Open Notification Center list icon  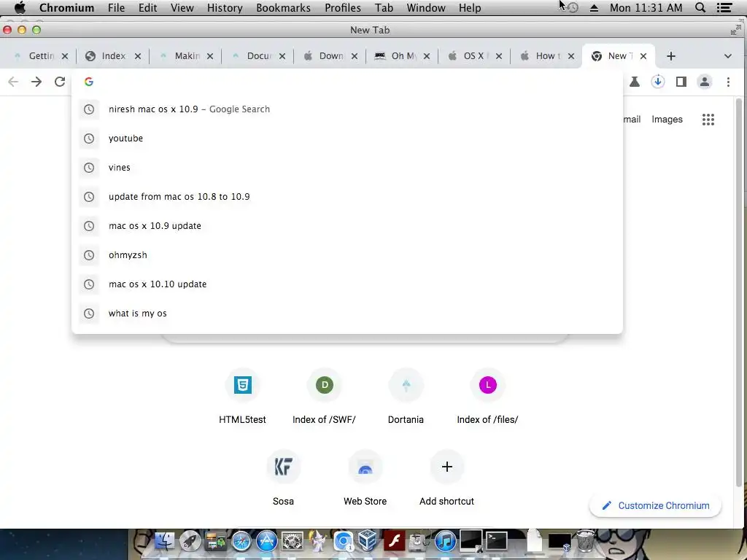click(x=724, y=7)
